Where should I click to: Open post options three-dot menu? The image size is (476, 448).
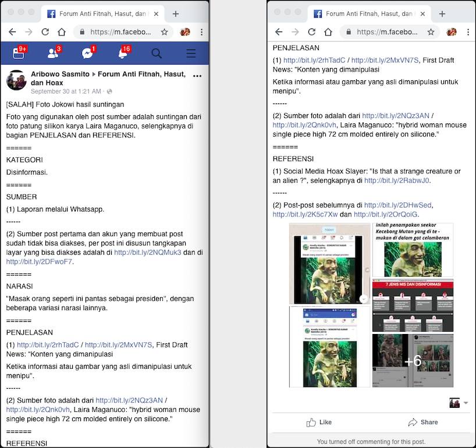pyautogui.click(x=197, y=76)
